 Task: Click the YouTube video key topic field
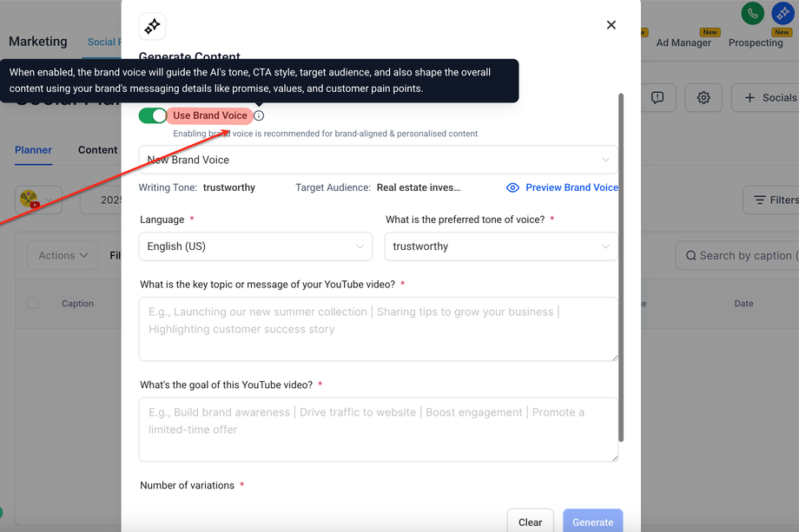tap(379, 329)
